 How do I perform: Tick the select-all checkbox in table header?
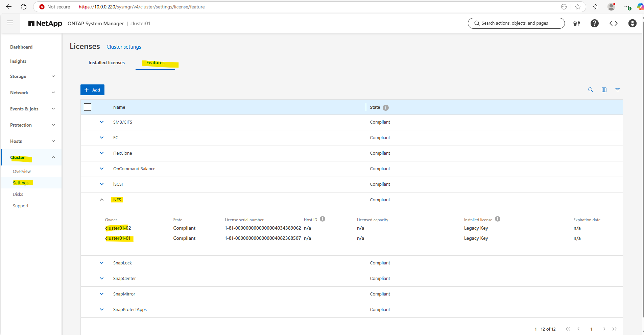coord(88,107)
